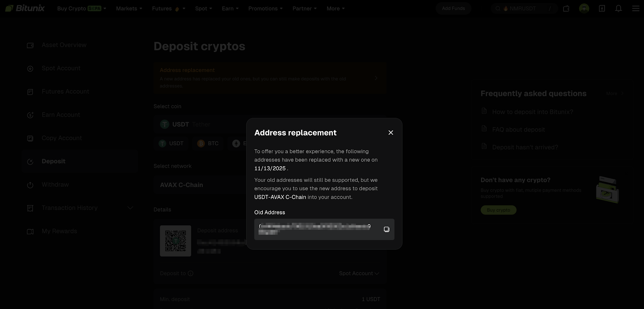Viewport: 644px width, 309px height.
Task: Click the Add Funds button
Action: pyautogui.click(x=453, y=8)
